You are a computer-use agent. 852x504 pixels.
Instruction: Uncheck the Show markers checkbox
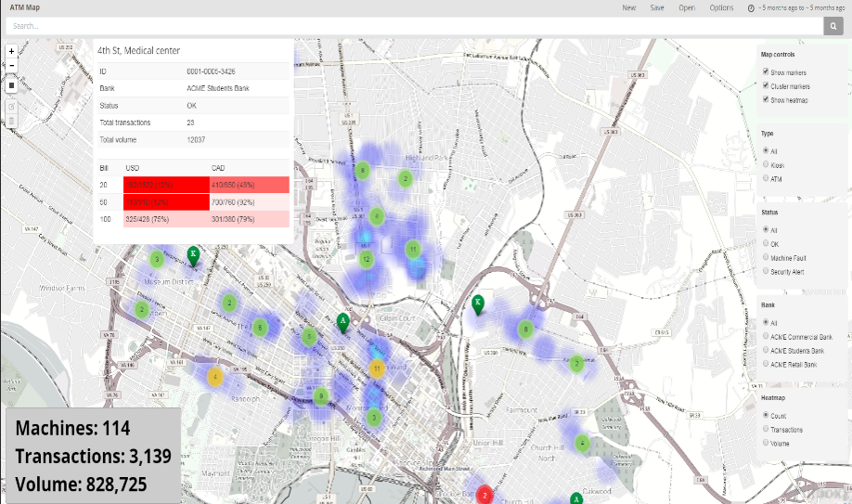pos(766,71)
